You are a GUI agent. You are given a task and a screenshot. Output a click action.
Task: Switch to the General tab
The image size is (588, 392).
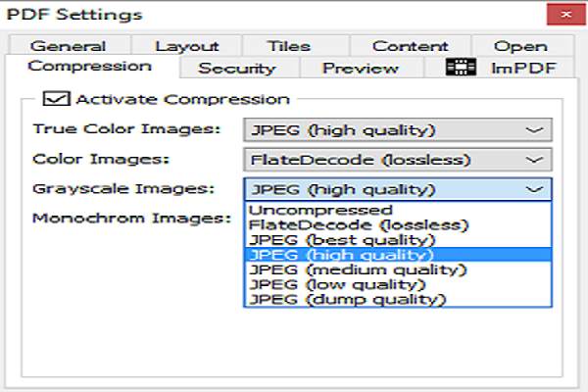tap(67, 46)
